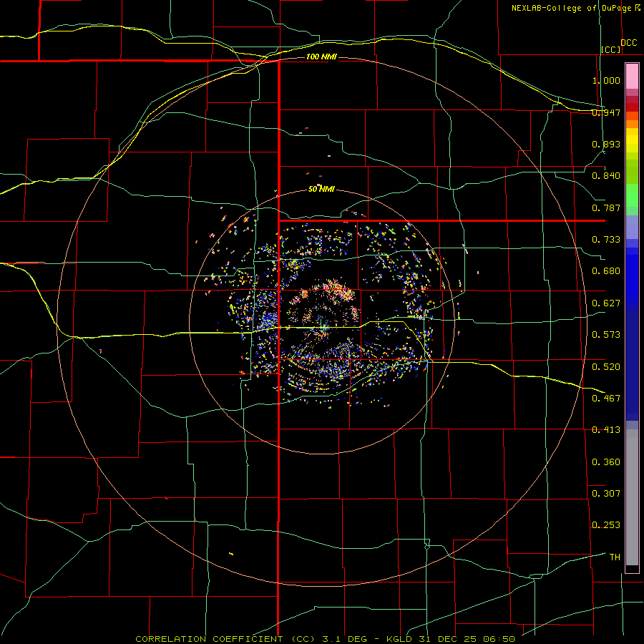The height and width of the screenshot is (644, 644).
Task: Select the 0.627 scale value
Action: click(x=606, y=303)
